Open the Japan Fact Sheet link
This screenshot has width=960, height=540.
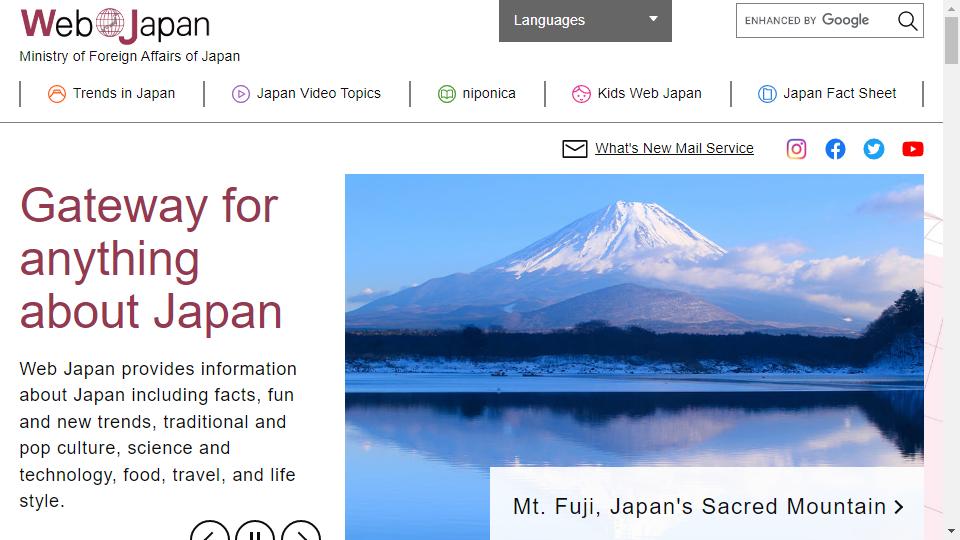point(827,94)
